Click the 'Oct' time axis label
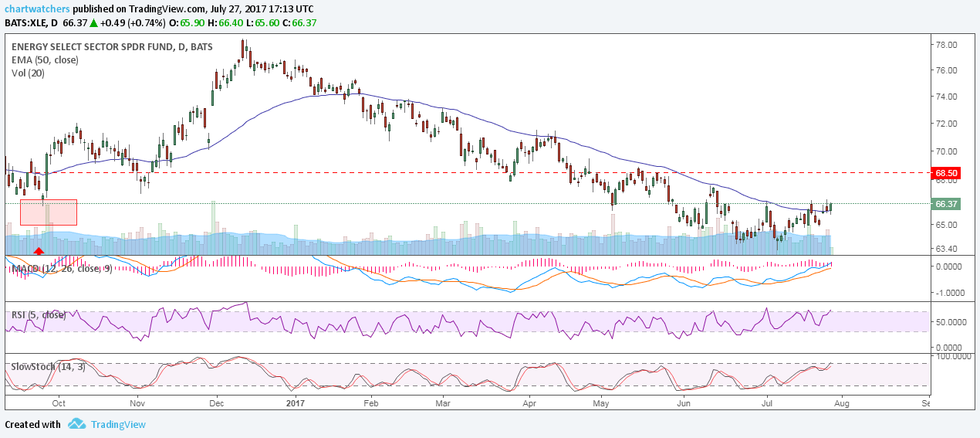This screenshot has width=980, height=438. pos(59,403)
